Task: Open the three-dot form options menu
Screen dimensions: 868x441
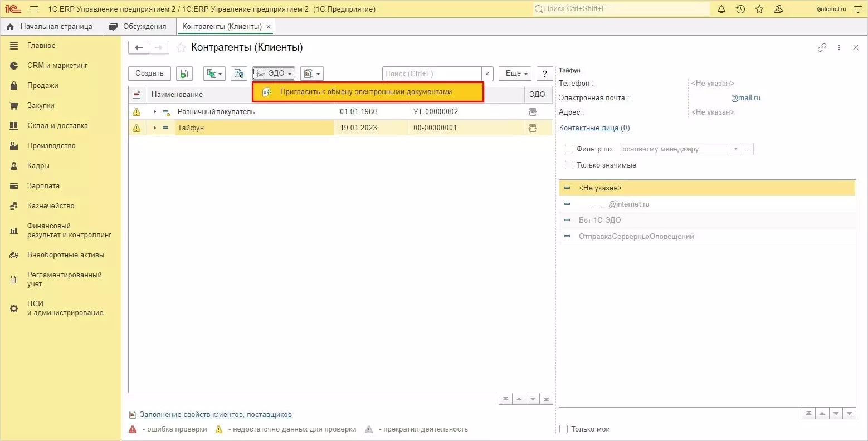Action: tap(839, 48)
